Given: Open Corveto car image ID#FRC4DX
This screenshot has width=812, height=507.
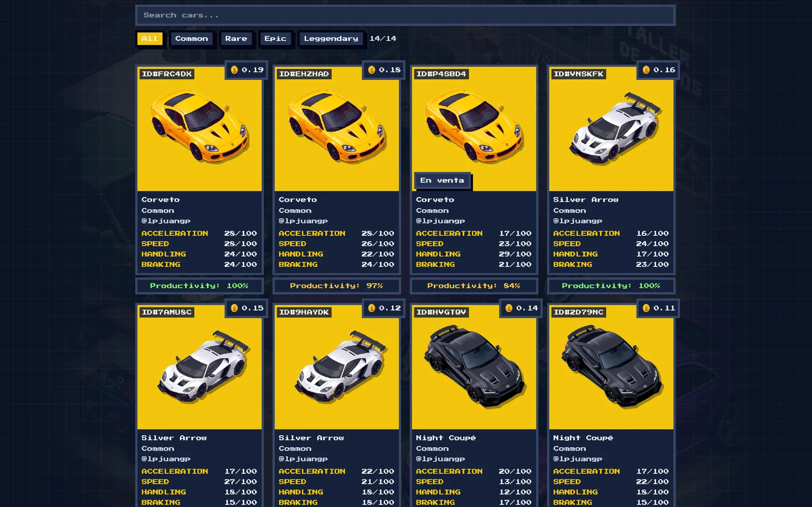Looking at the screenshot, I should 199,129.
